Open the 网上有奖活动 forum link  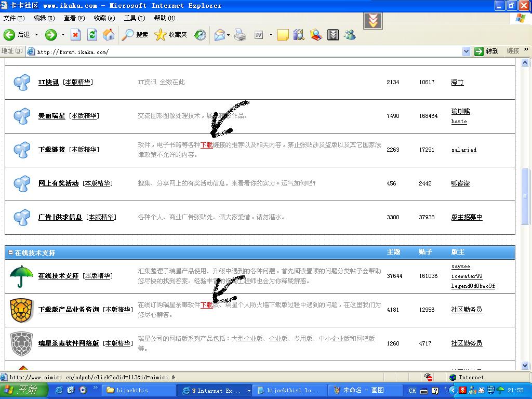(x=58, y=183)
